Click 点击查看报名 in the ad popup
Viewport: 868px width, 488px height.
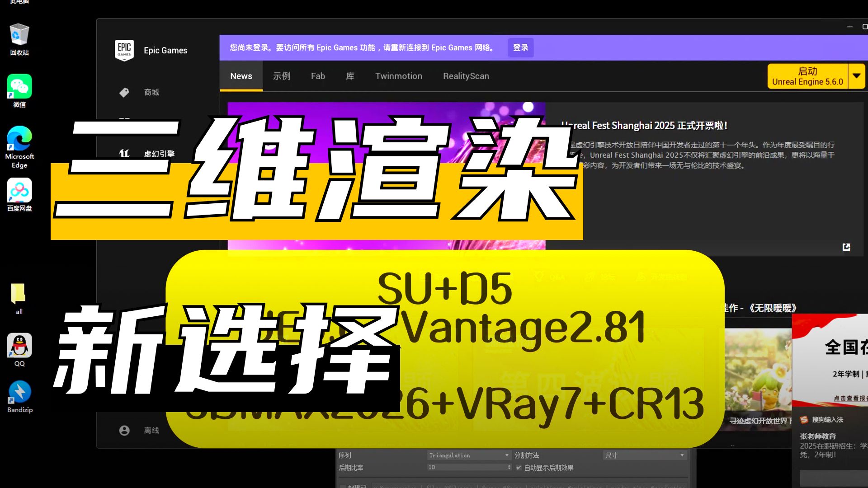tap(850, 398)
